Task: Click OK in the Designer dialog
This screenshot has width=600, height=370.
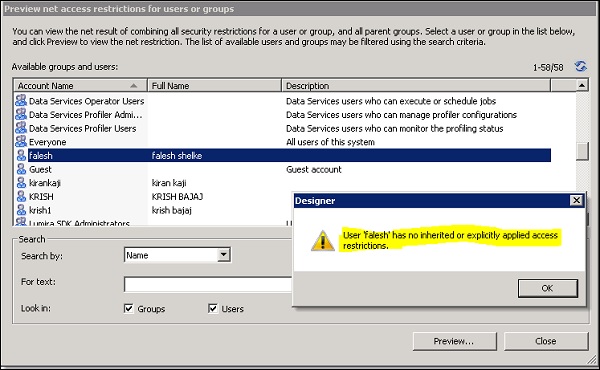Action: point(548,288)
